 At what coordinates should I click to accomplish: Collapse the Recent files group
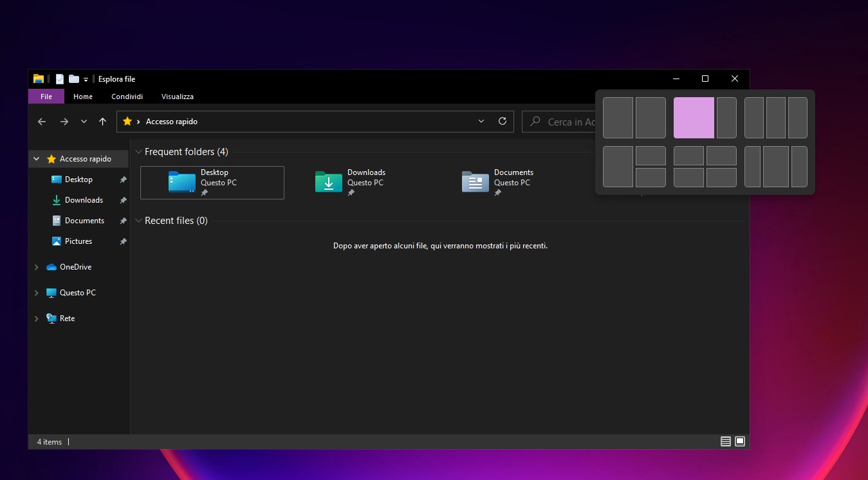[138, 221]
